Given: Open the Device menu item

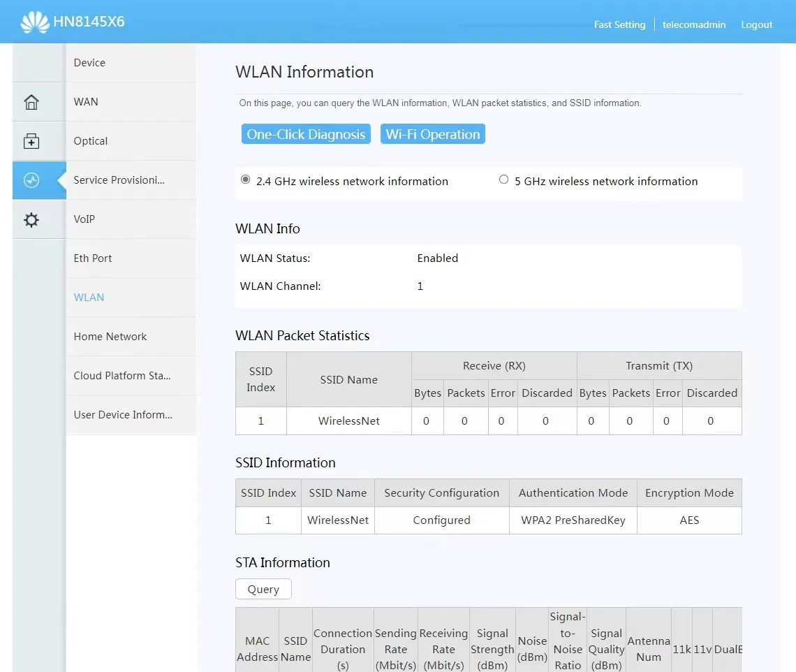Looking at the screenshot, I should coord(89,63).
